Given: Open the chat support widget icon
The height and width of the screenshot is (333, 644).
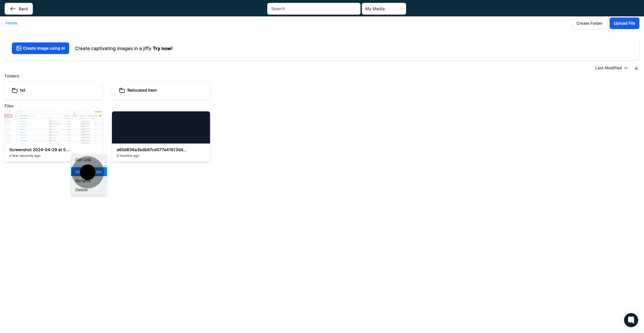Looking at the screenshot, I should coord(631,320).
